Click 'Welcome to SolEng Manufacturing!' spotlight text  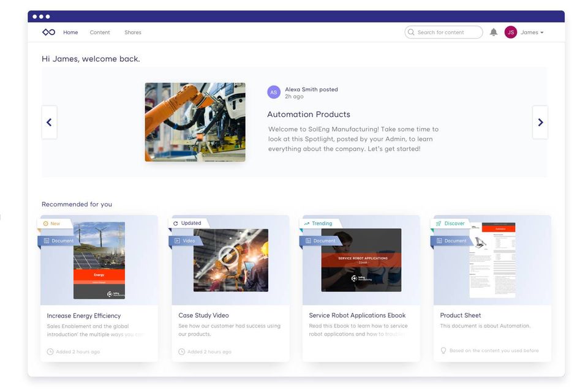[353, 139]
